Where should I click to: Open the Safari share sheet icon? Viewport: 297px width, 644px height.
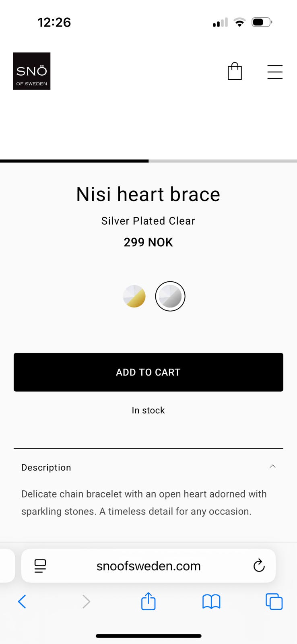pos(148,601)
